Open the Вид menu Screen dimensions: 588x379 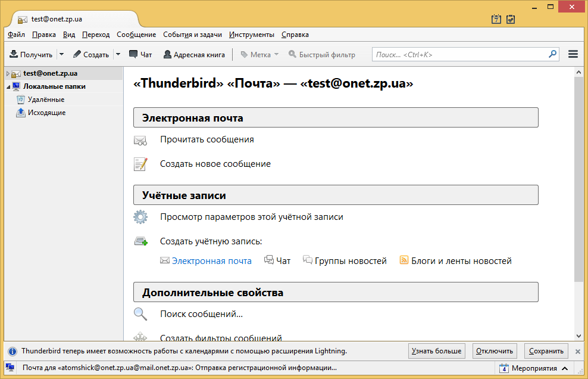click(69, 35)
